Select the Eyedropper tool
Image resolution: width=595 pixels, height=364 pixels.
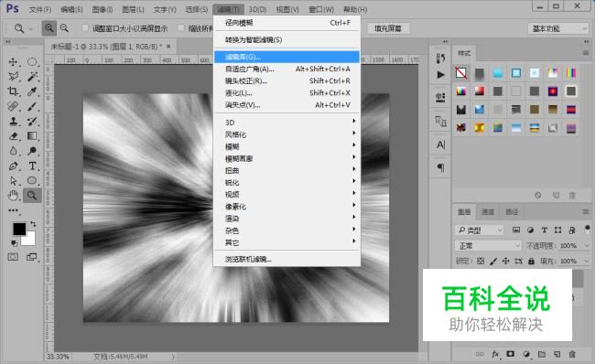pyautogui.click(x=32, y=91)
